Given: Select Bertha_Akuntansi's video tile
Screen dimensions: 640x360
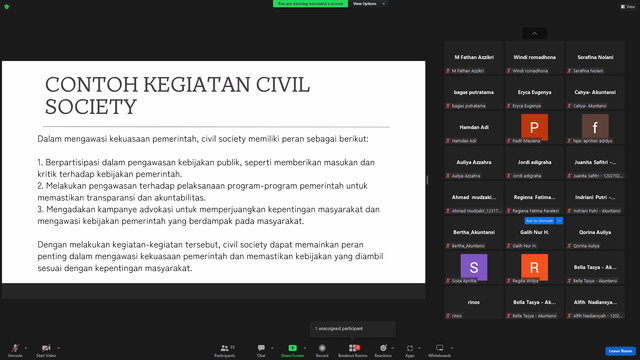Looking at the screenshot, I should click(x=474, y=233).
